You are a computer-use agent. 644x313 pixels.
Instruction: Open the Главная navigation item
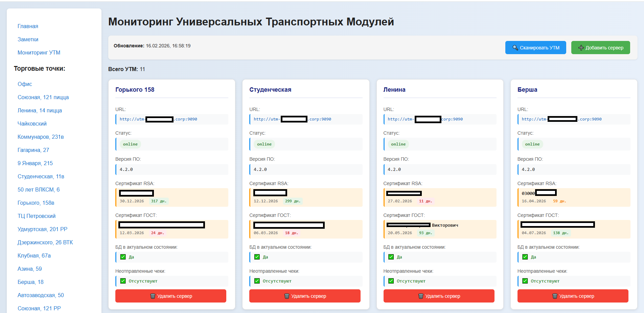point(28,26)
